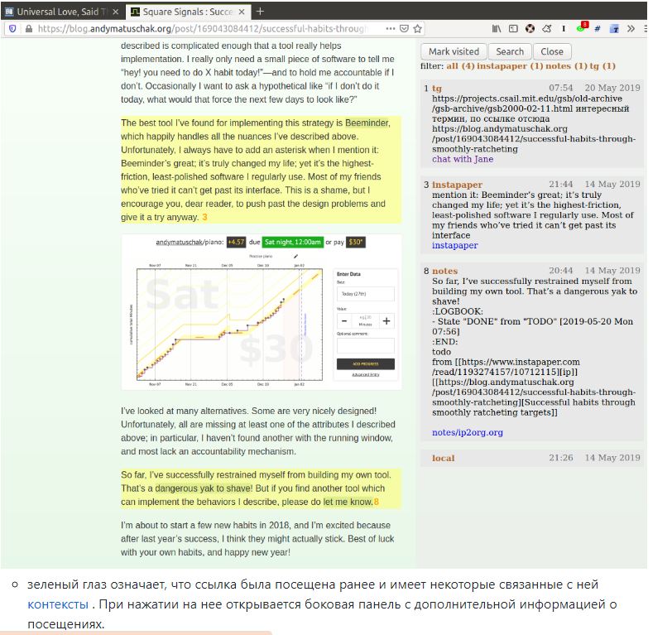
Task: Click the Mark visited button
Action: coord(454,51)
